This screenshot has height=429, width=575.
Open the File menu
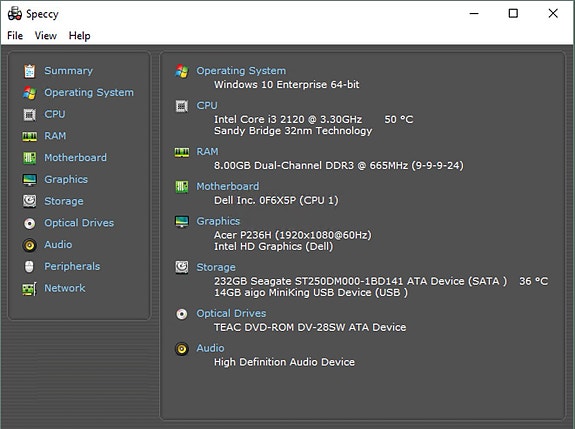15,36
